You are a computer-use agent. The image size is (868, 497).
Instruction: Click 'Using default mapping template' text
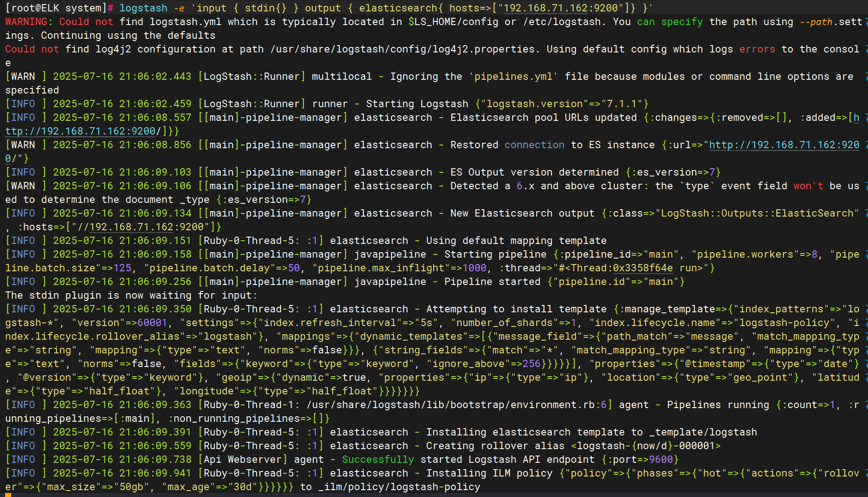pos(516,241)
